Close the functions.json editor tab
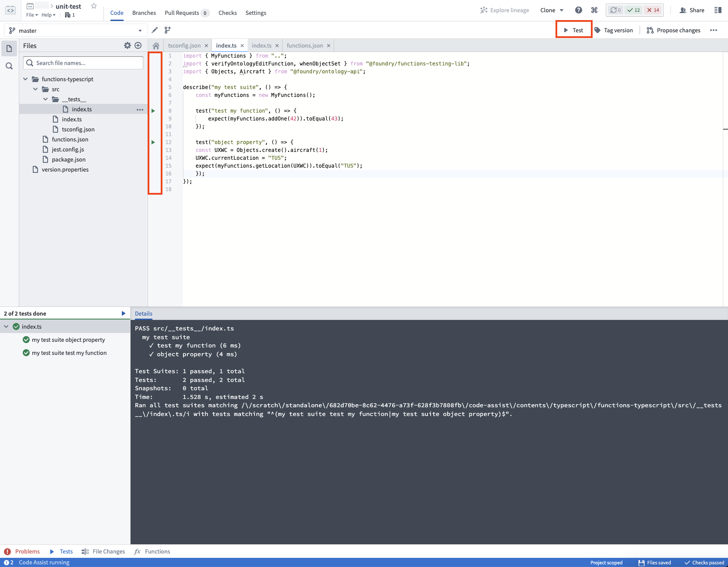Viewport: 728px width, 567px height. tap(329, 46)
